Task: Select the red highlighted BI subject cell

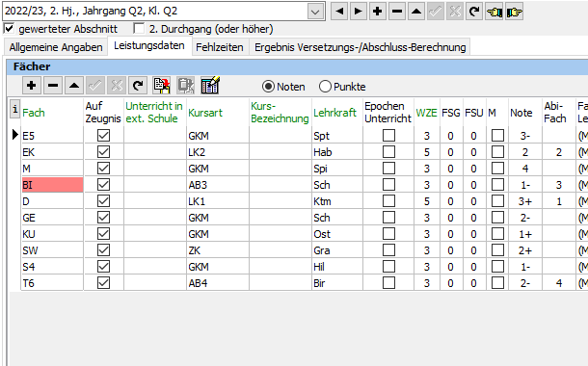Action: click(52, 185)
